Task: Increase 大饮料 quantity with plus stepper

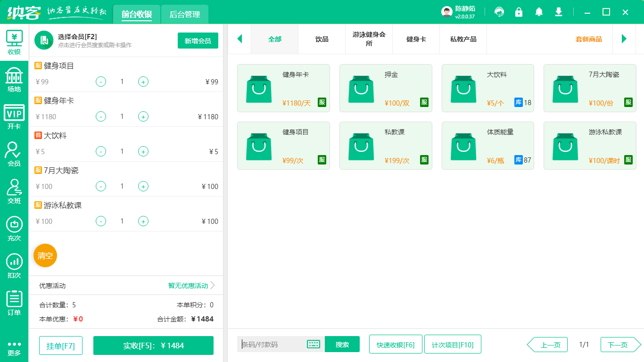Action: pos(143,151)
